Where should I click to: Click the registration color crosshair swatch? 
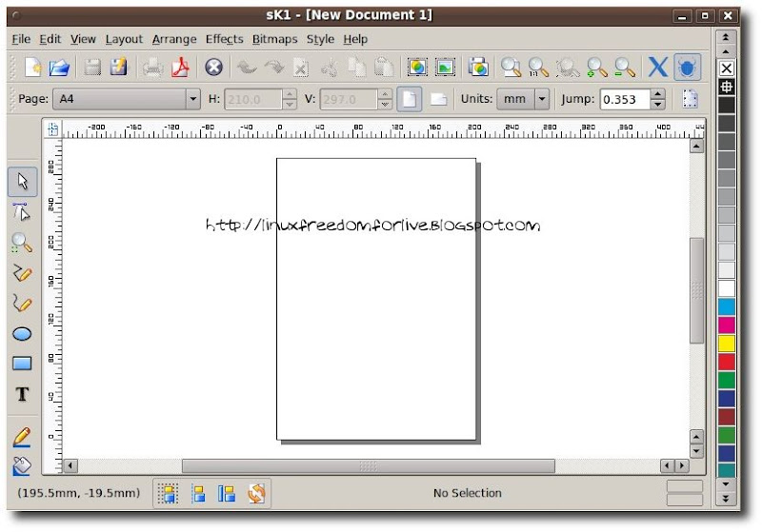727,87
